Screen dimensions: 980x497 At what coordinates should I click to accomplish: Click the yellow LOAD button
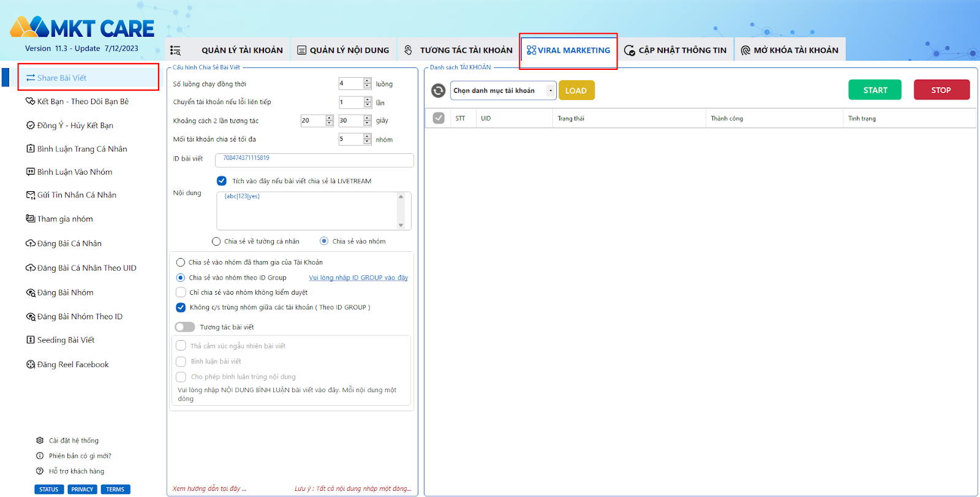[576, 91]
